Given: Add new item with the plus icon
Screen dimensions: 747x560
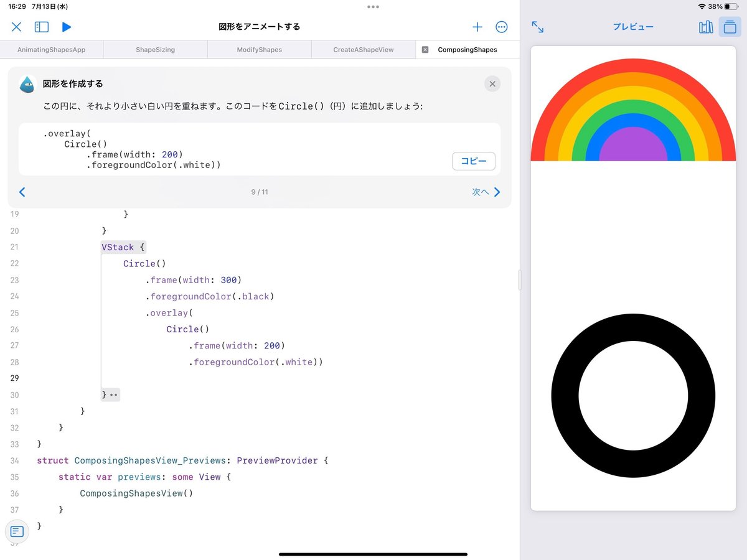Looking at the screenshot, I should click(x=477, y=27).
